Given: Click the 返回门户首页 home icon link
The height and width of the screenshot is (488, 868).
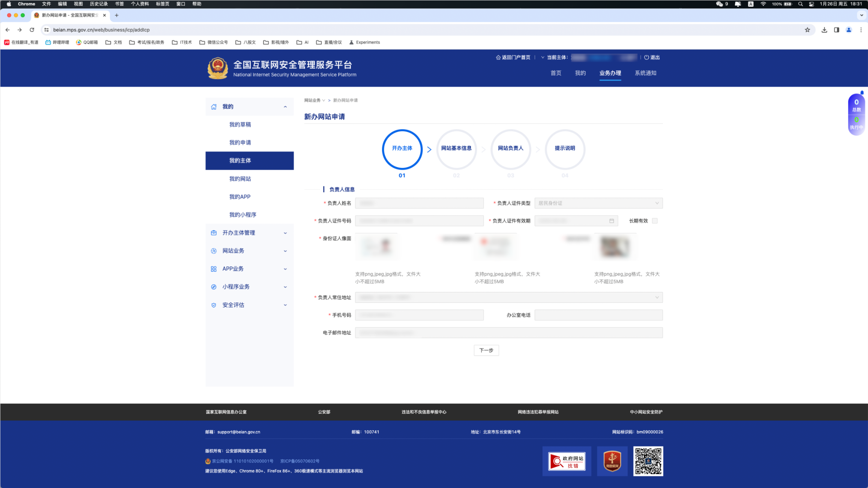Looking at the screenshot, I should 498,57.
